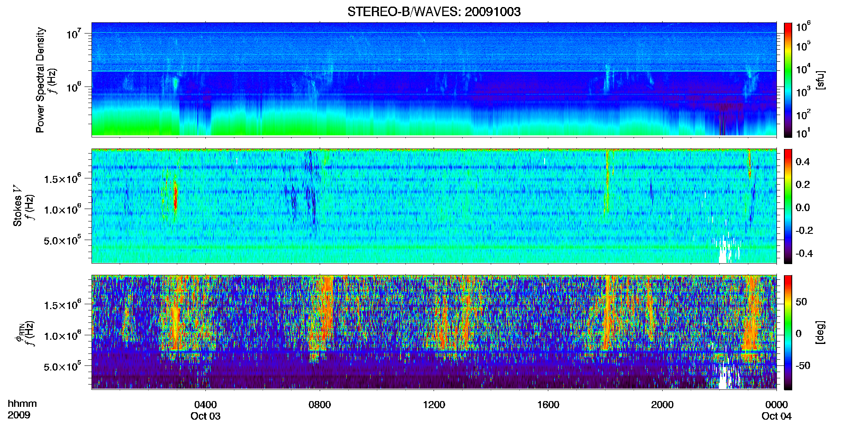The image size is (868, 447).
Task: Click the 5.0×10^5 tick of φ RTN panel
Action: coord(63,366)
